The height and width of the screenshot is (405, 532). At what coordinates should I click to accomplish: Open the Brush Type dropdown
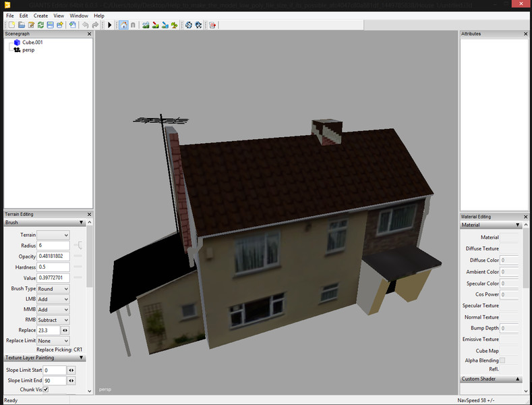pyautogui.click(x=53, y=289)
